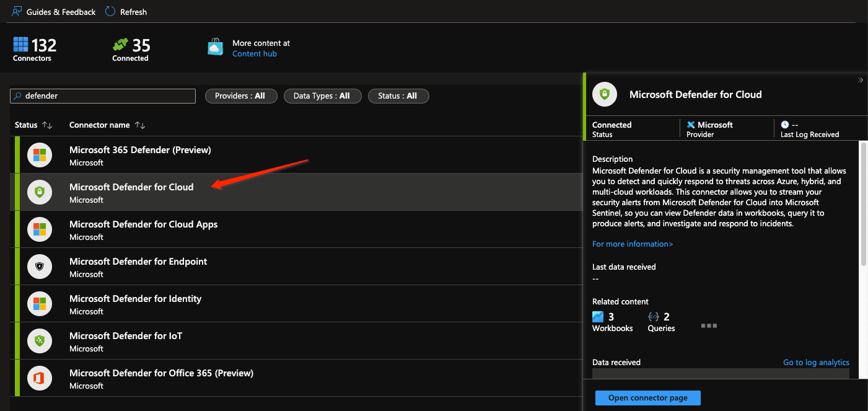Open the Data Types : All filter
The image size is (868, 411).
tap(322, 96)
